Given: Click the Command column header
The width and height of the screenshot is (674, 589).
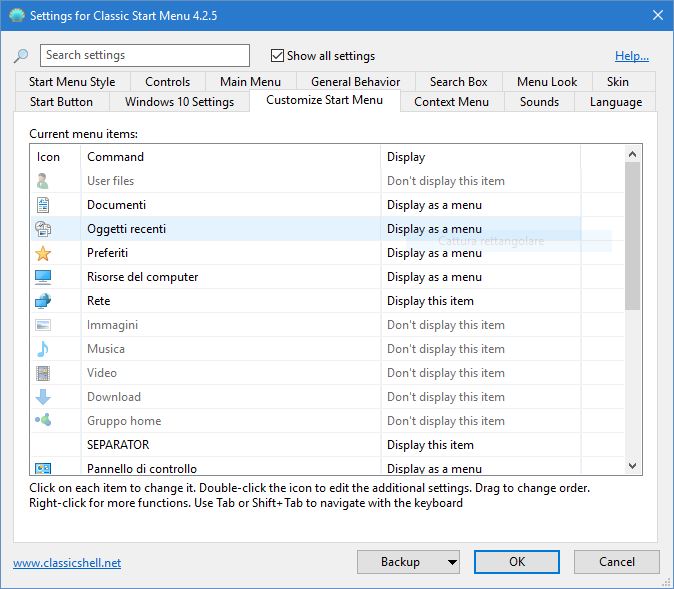Looking at the screenshot, I should (x=230, y=157).
